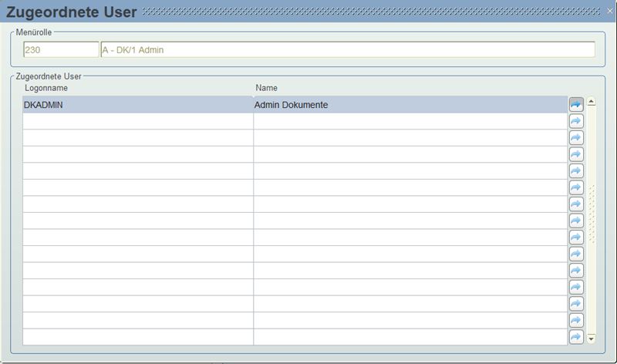The image size is (617, 364).
Task: Click the arrow icon in the DKADMIN row
Action: point(576,104)
